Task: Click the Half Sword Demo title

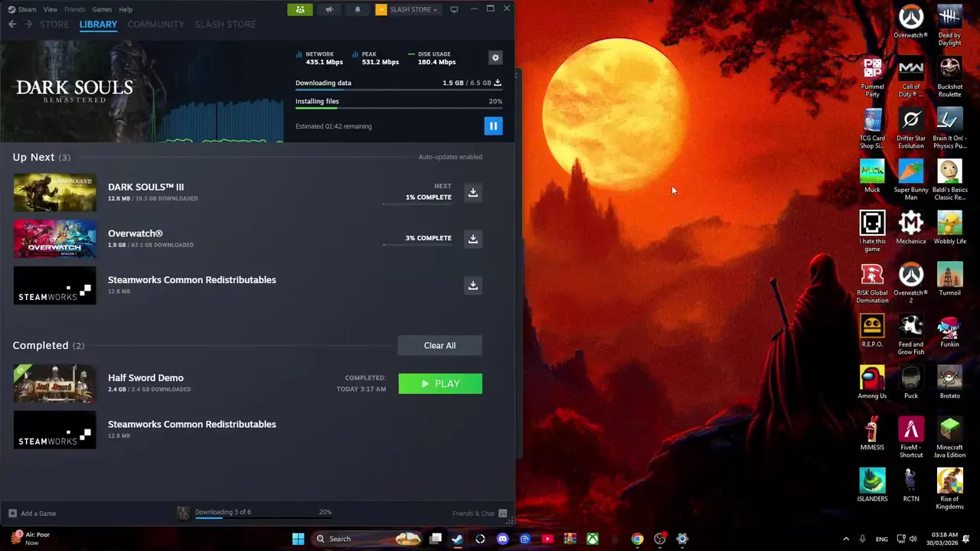Action: 145,378
